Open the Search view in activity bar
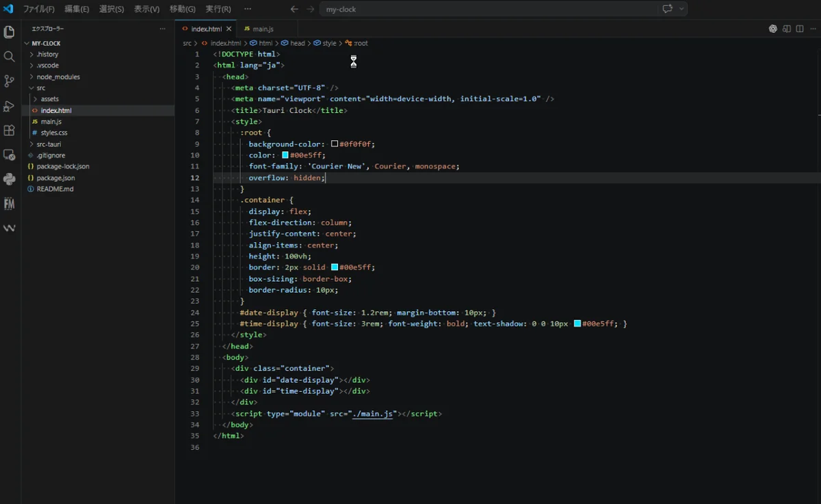The image size is (821, 504). coord(9,57)
